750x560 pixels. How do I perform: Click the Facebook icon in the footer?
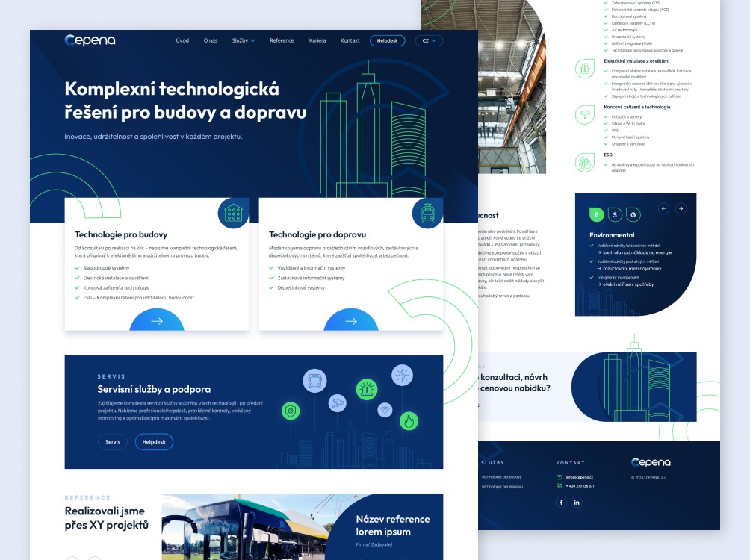point(561,503)
